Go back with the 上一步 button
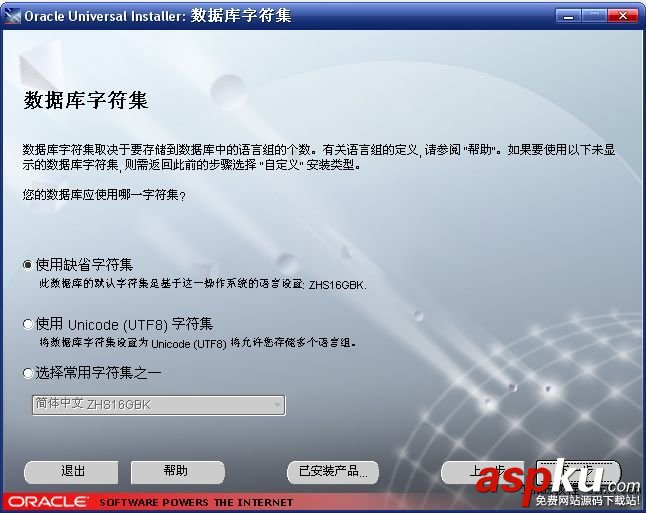 (x=482, y=472)
